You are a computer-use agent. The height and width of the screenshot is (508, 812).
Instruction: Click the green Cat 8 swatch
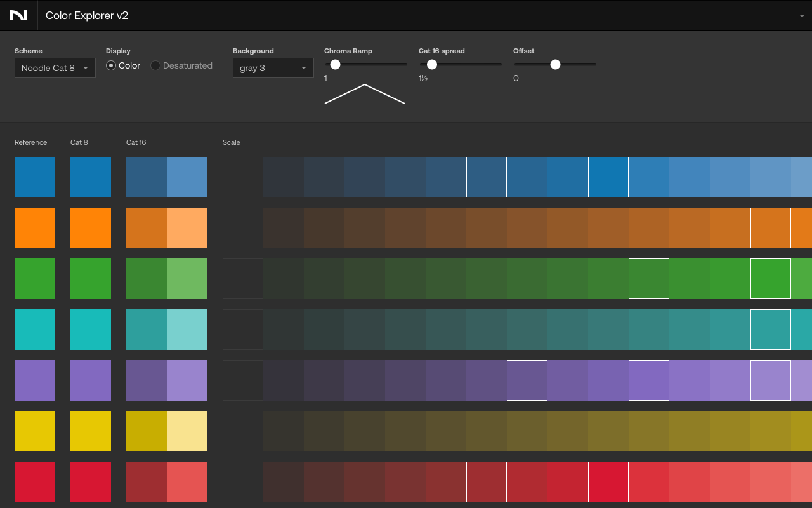pyautogui.click(x=91, y=279)
